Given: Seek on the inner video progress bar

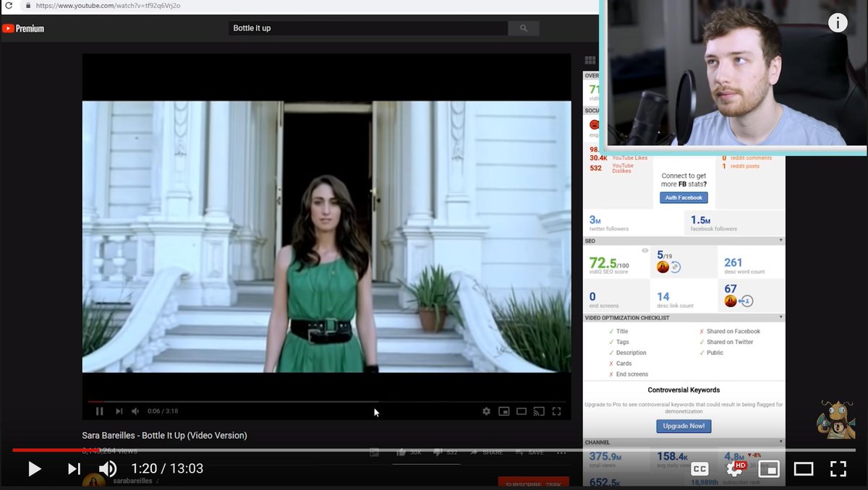Looking at the screenshot, I should point(326,401).
